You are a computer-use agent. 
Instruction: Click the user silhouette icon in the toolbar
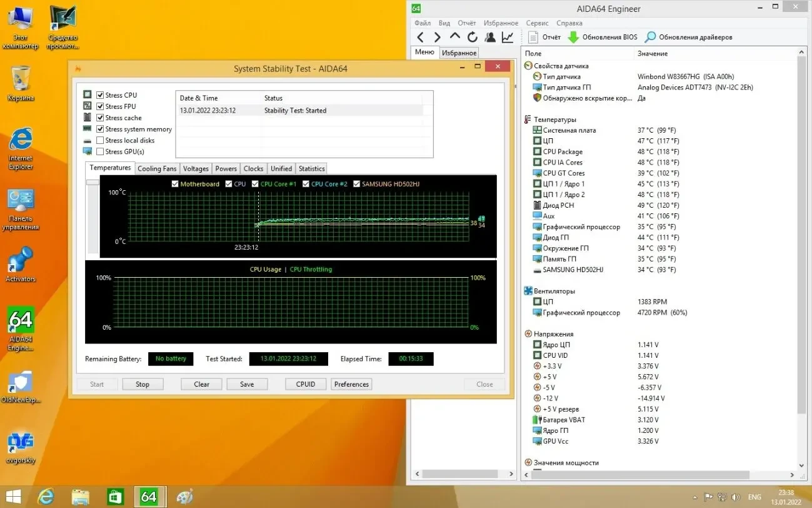tap(489, 37)
